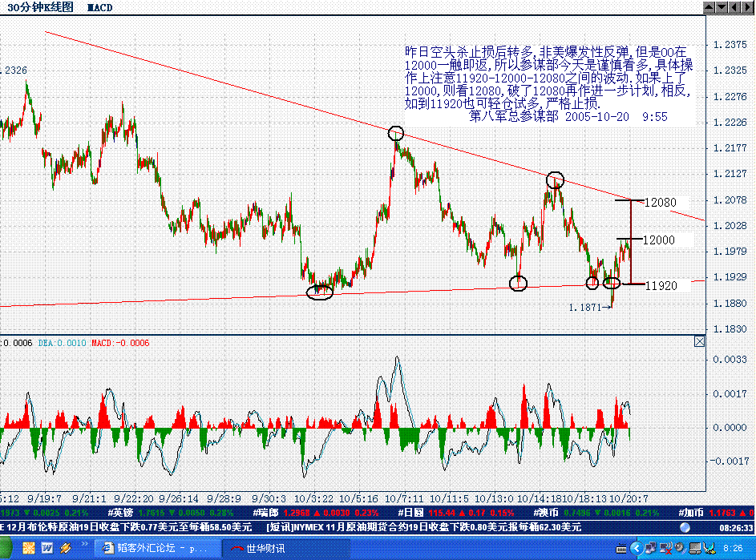Click the 9/19:7 date axis label
This screenshot has height=560, width=756.
pos(44,498)
